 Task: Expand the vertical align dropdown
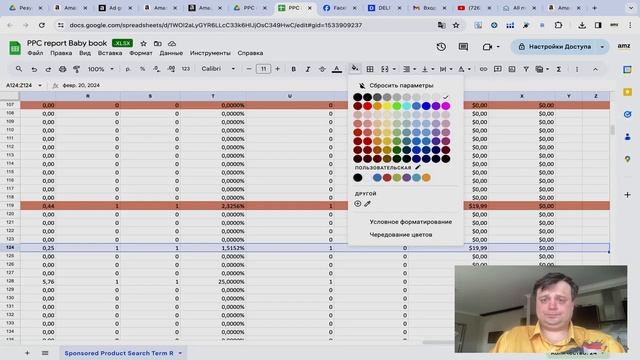point(433,69)
